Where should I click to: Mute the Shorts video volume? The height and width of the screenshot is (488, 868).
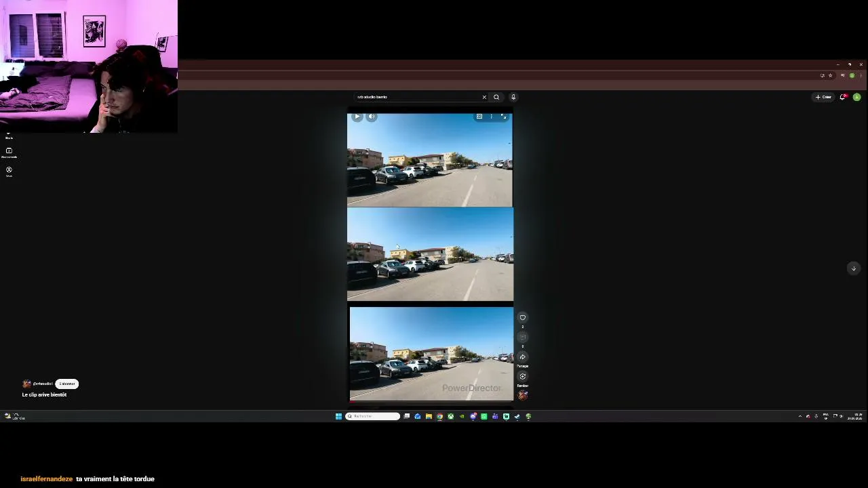pyautogui.click(x=372, y=117)
